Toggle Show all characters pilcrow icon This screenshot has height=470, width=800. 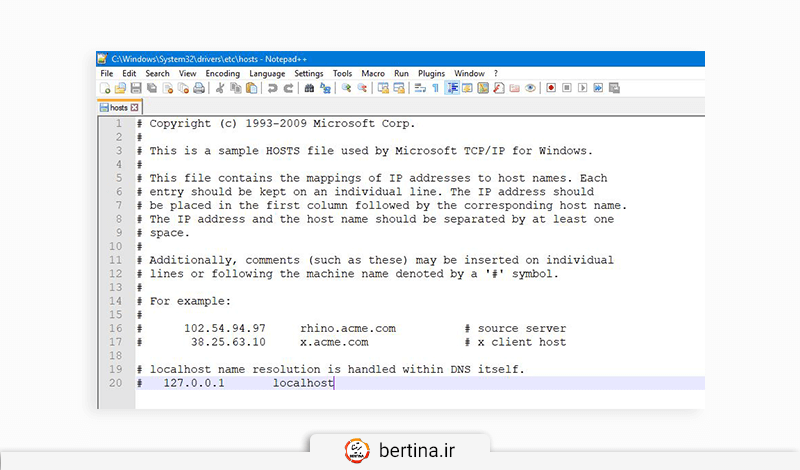click(436, 88)
